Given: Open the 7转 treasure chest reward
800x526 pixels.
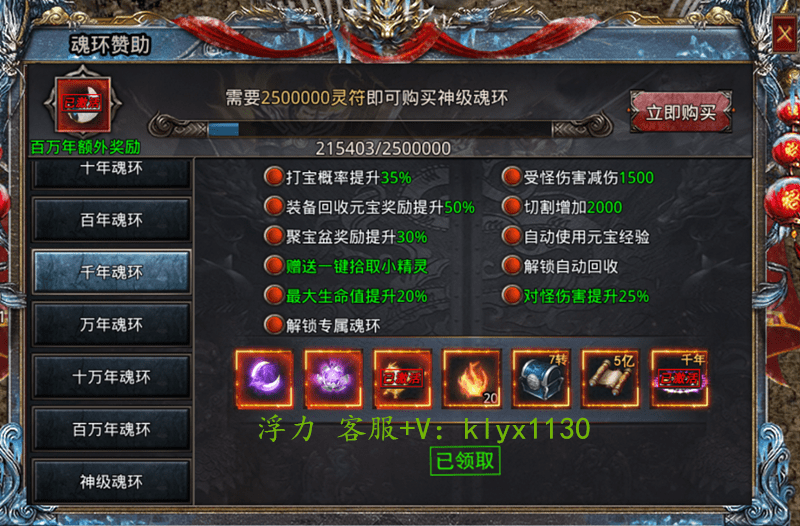Looking at the screenshot, I should click(541, 379).
